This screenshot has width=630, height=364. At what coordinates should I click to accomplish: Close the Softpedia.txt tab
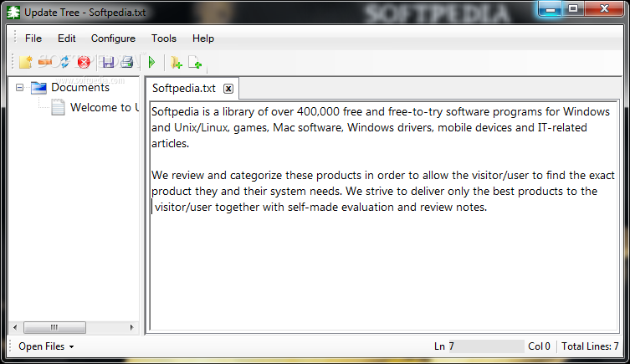click(228, 89)
